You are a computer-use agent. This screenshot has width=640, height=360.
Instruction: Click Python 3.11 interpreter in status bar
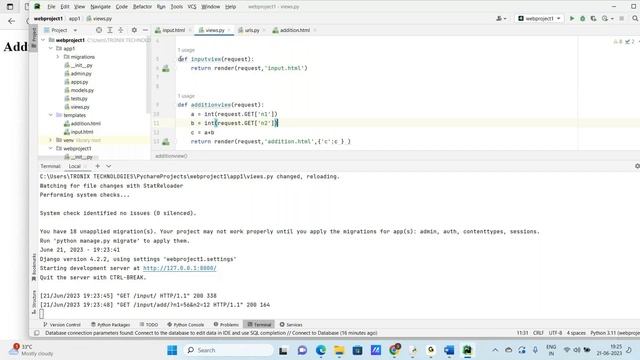coord(615,333)
